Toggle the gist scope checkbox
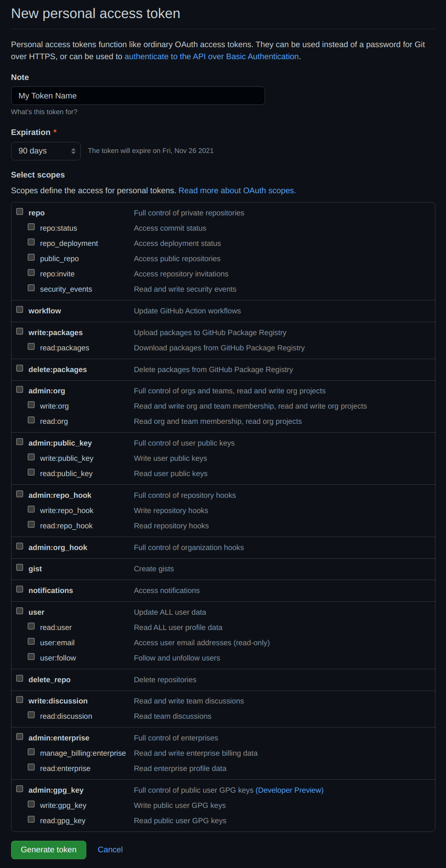The image size is (446, 868). click(20, 568)
